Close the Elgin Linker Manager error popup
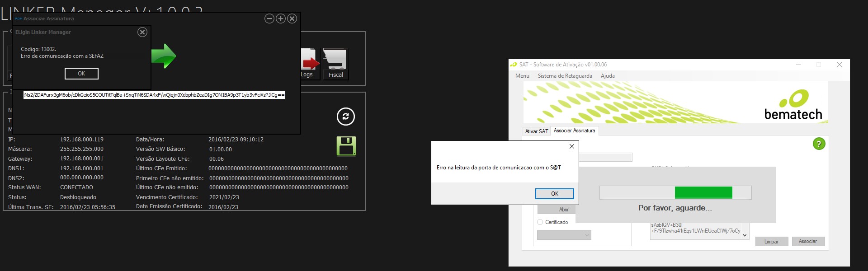 [x=142, y=32]
